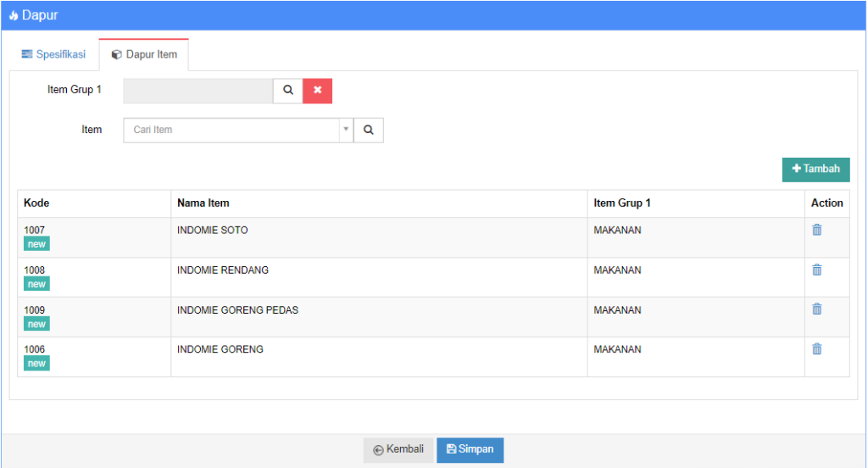The height and width of the screenshot is (468, 868).
Task: Click the flame icon in Dapur header
Action: pos(13,16)
